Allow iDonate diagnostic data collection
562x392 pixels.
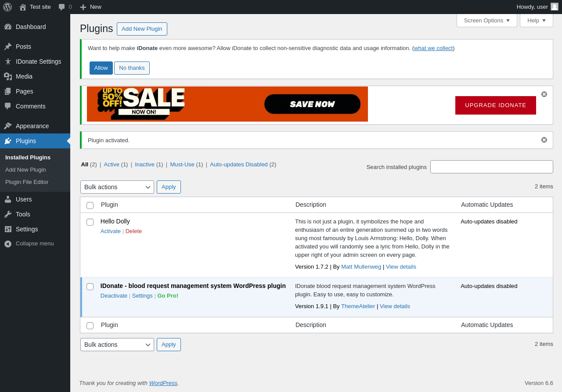tap(101, 68)
